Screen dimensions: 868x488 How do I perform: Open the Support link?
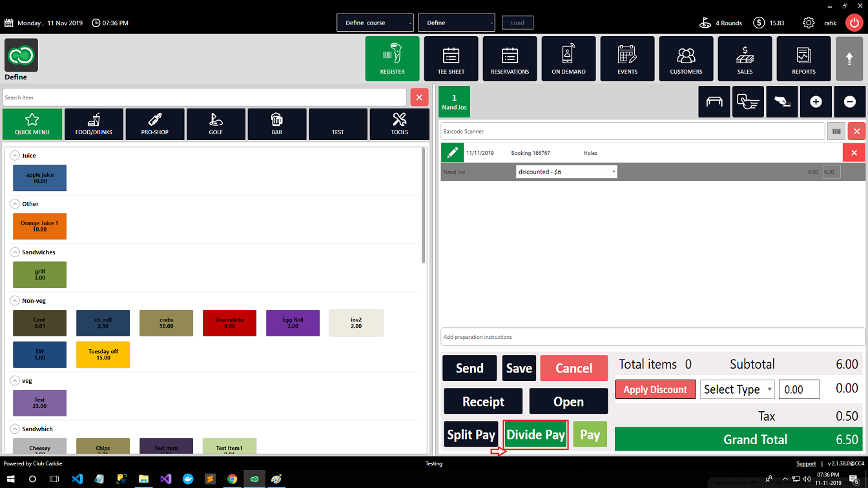tap(806, 463)
